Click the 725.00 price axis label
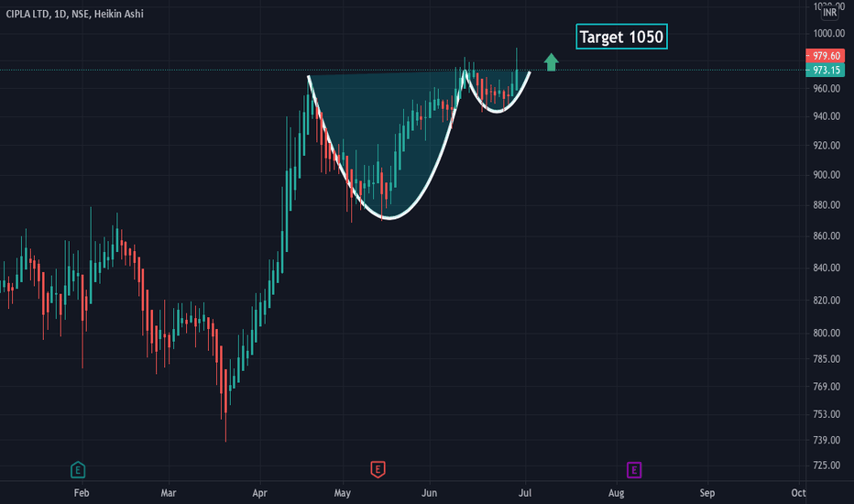 [x=827, y=466]
